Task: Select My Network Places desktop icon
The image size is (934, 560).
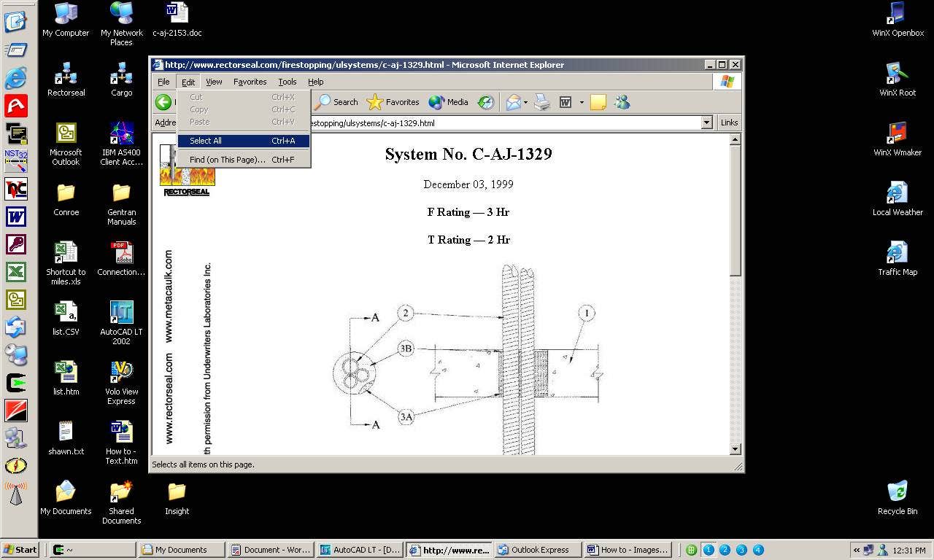Action: click(x=121, y=23)
